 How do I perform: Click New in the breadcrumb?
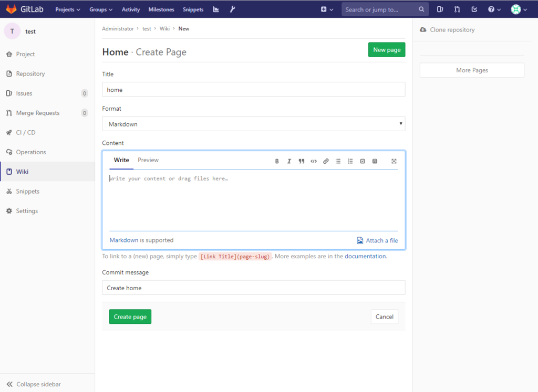tap(183, 29)
